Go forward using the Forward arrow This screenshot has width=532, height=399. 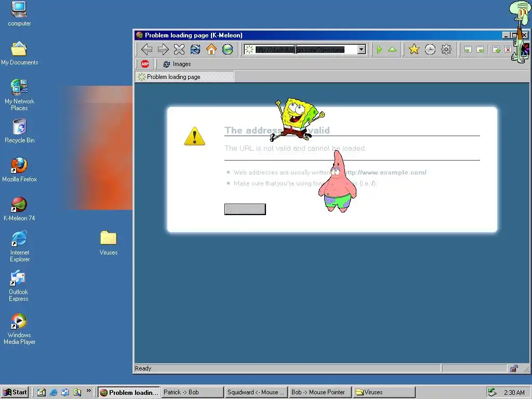163,49
